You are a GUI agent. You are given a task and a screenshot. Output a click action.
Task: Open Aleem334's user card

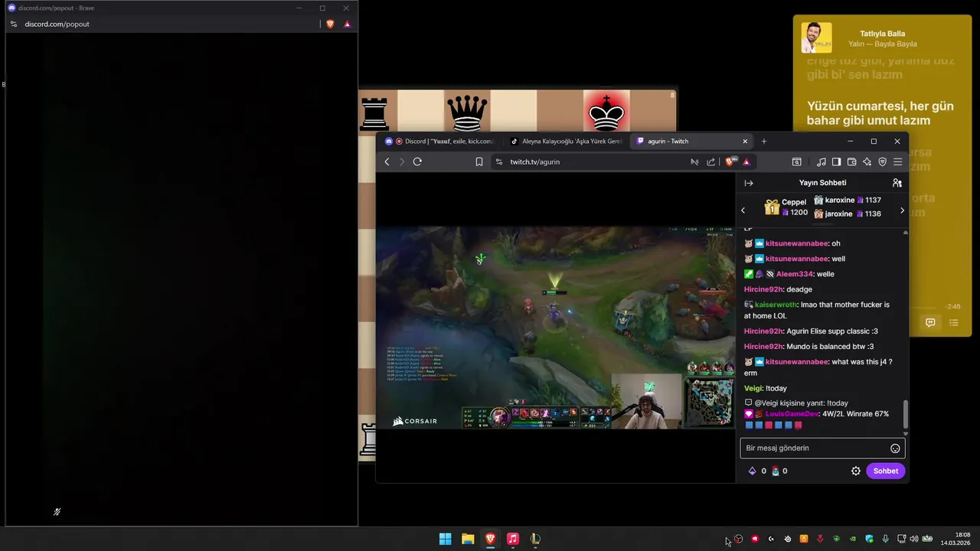click(x=795, y=274)
